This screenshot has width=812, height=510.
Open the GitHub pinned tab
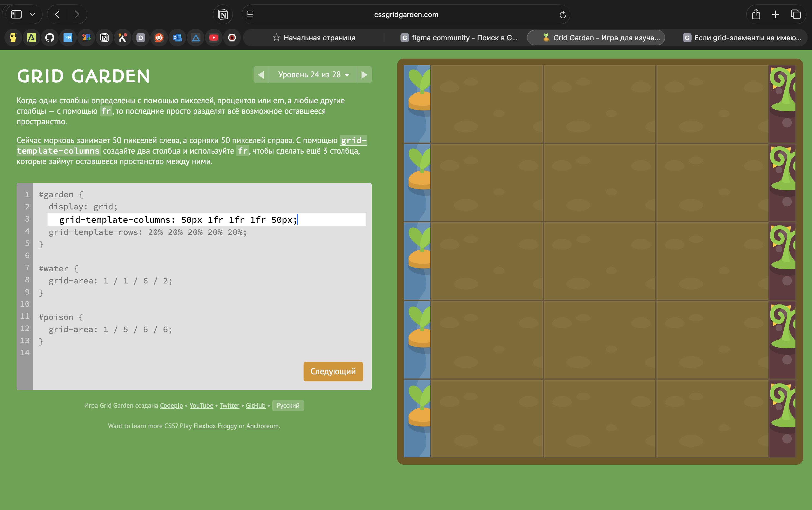(49, 38)
